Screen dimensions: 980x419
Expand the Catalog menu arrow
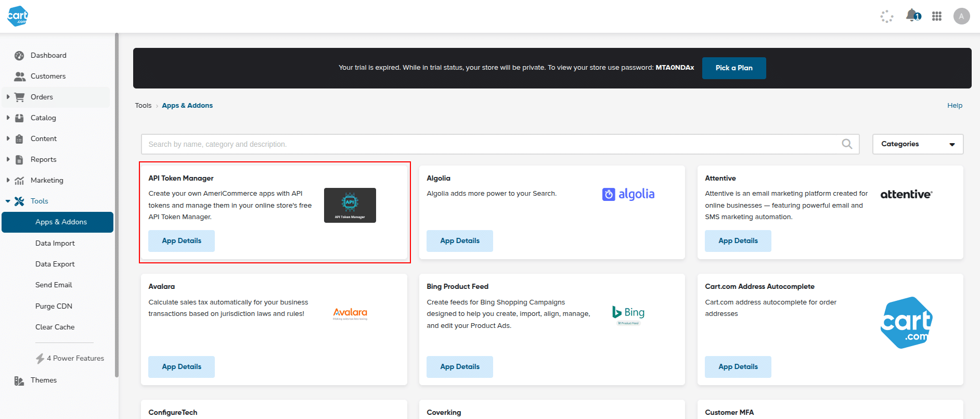pyautogui.click(x=8, y=118)
